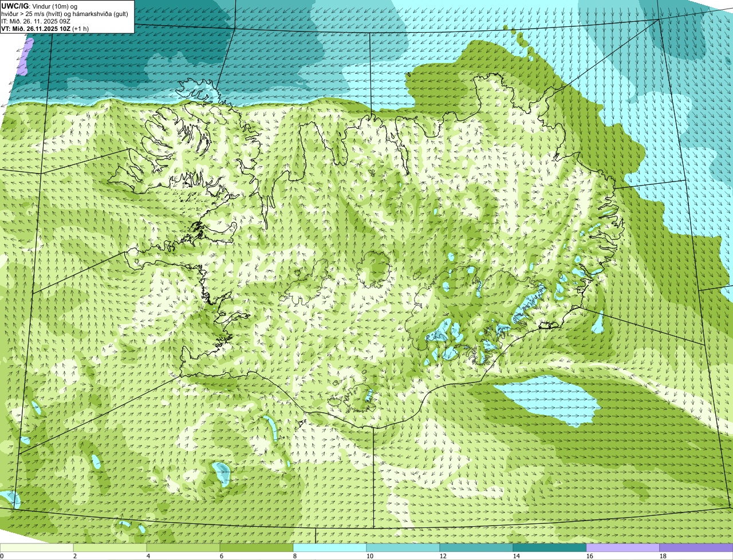The width and height of the screenshot is (733, 560).
Task: Click the valid time "VT: Mið. 26.11.2025 10Z (+1 h)"
Action: pos(45,29)
